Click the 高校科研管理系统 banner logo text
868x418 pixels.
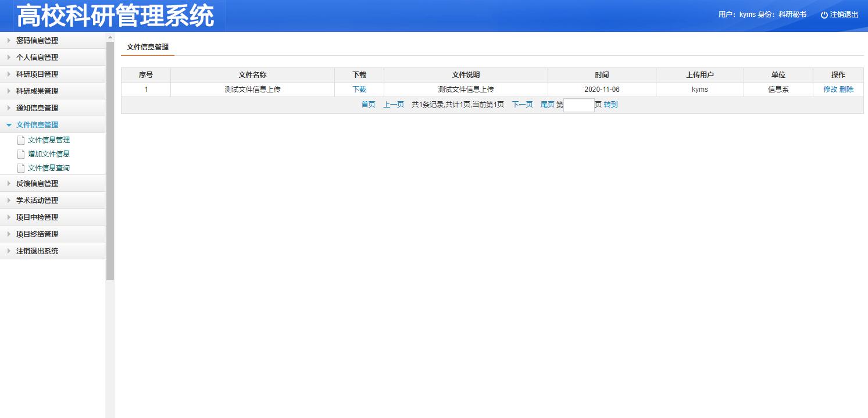point(116,16)
